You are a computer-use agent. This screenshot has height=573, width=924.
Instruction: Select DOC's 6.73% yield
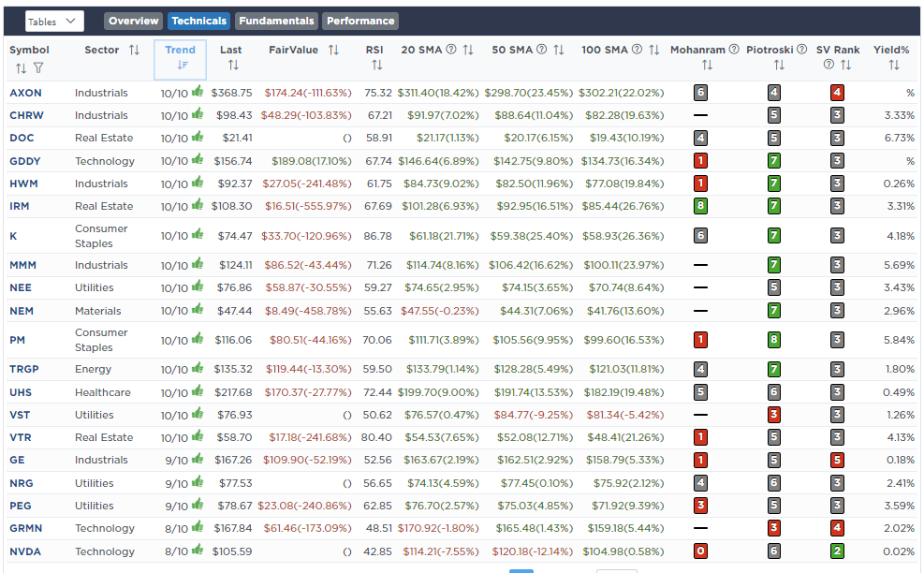point(900,138)
